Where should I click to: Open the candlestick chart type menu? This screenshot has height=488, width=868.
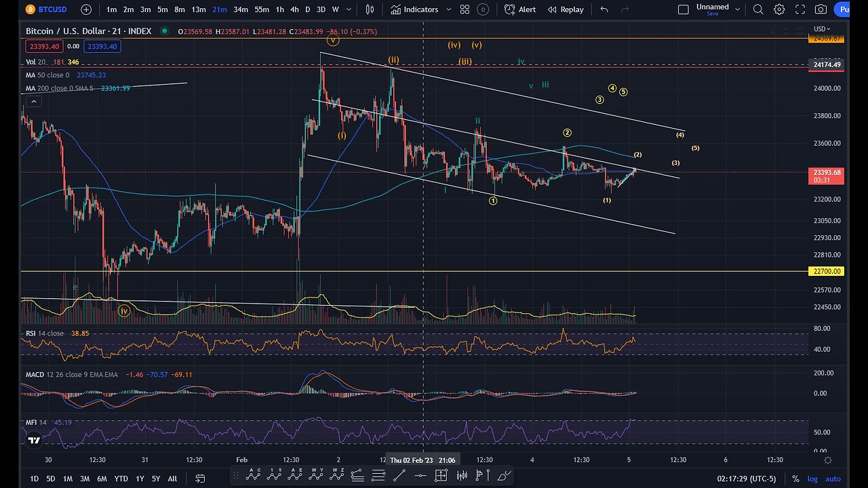(370, 9)
